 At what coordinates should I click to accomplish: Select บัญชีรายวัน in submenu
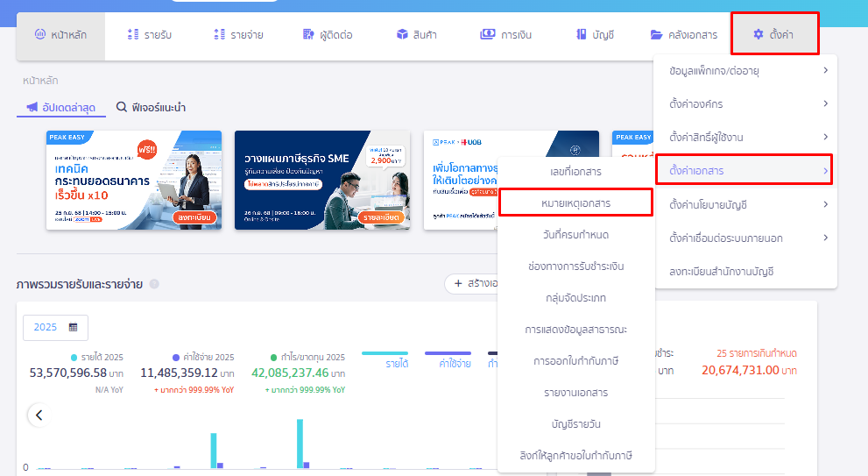[575, 424]
